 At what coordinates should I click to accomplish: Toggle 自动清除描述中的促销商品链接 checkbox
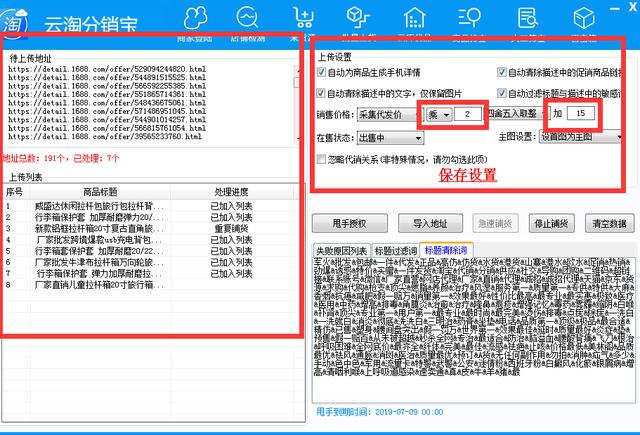click(x=502, y=72)
